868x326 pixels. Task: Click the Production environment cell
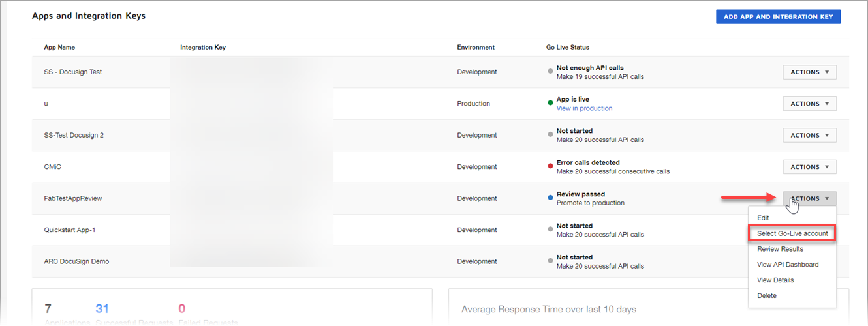coord(474,104)
